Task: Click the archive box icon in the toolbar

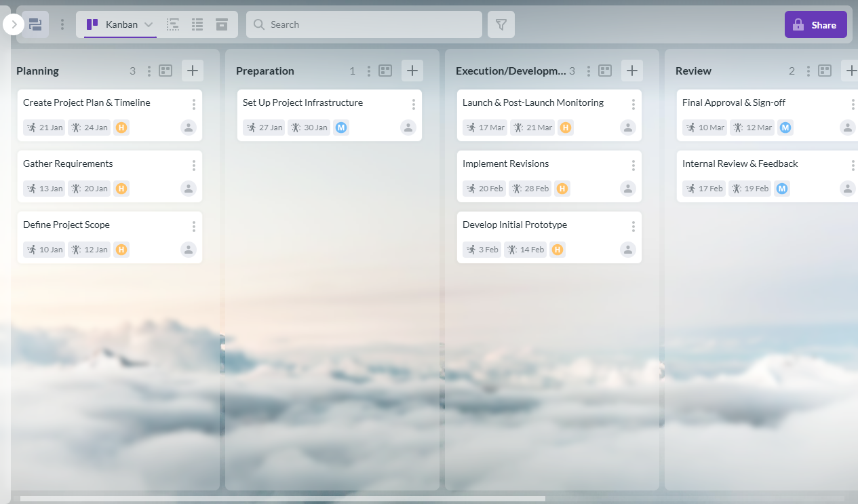Action: 221,24
